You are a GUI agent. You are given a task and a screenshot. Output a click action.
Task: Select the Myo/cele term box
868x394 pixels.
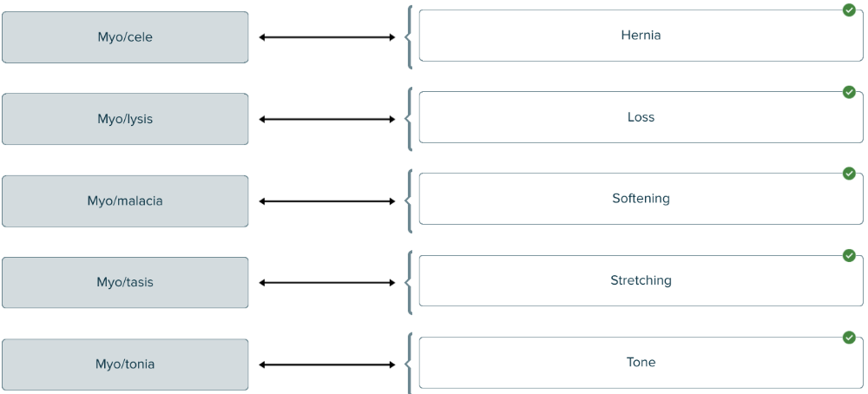tap(125, 37)
